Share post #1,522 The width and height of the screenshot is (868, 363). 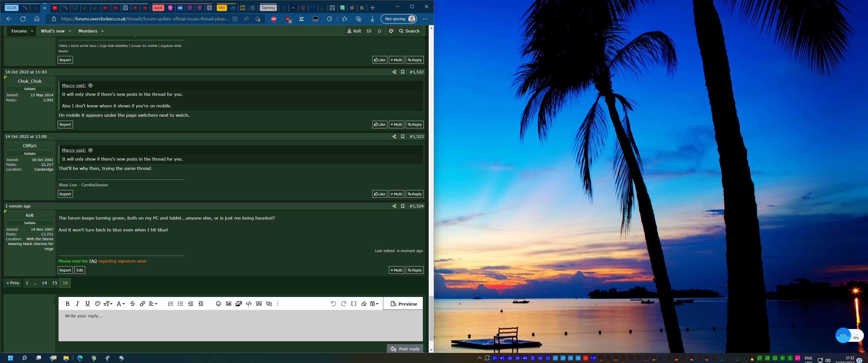pyautogui.click(x=394, y=72)
